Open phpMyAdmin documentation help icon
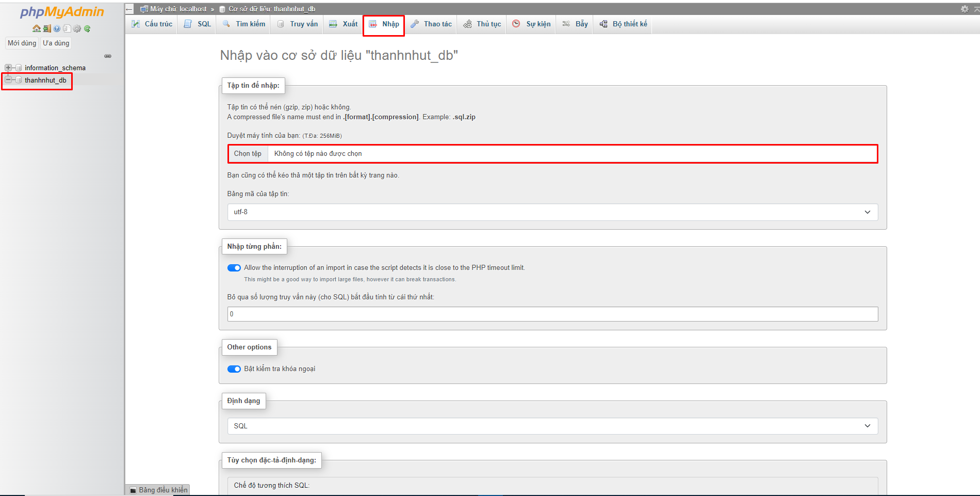Screen dimensions: 980x496 57,29
